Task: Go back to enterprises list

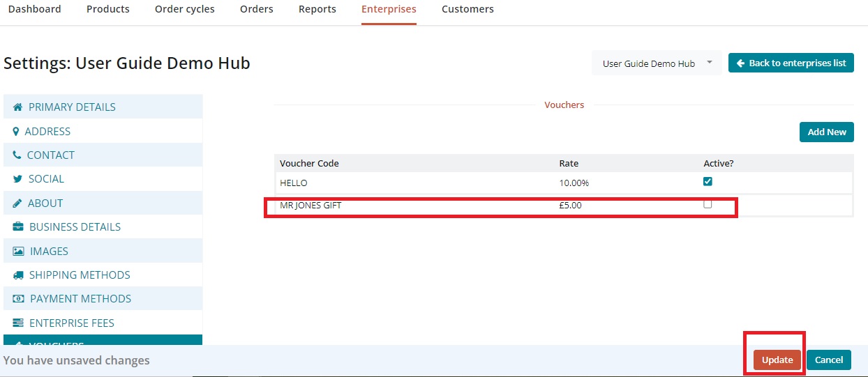Action: coord(791,63)
